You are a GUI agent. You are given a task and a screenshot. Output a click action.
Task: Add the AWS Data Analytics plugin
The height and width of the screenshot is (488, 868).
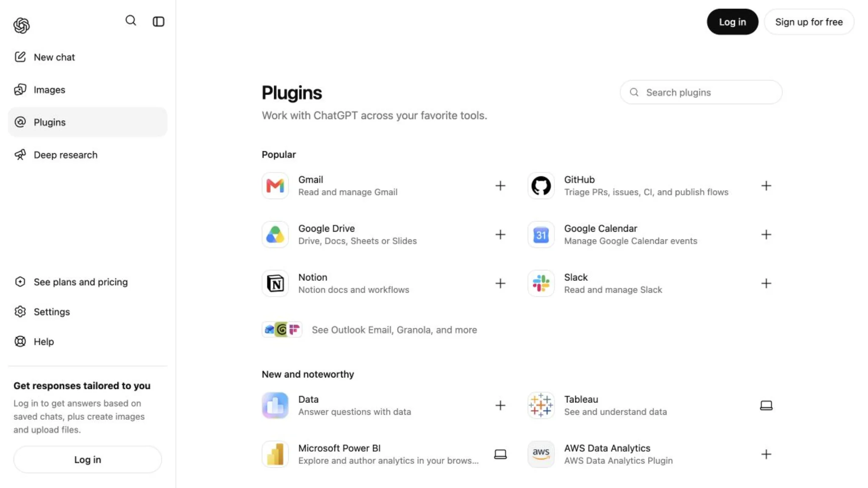coord(766,454)
